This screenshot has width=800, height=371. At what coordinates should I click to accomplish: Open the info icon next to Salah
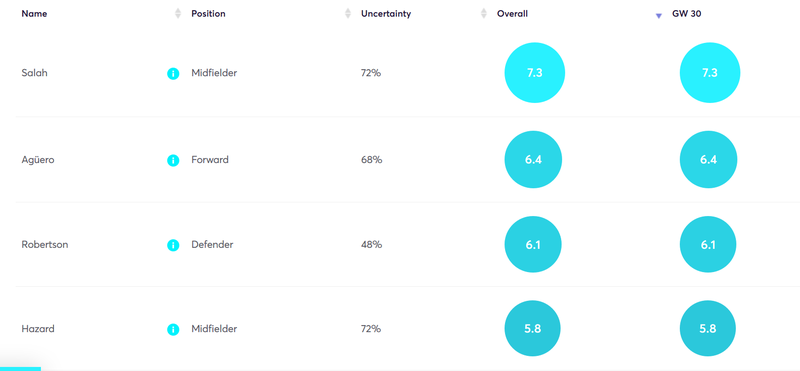pos(173,74)
